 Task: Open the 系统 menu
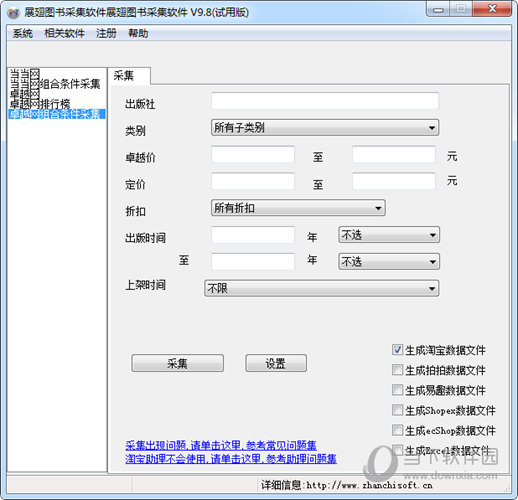(x=23, y=33)
